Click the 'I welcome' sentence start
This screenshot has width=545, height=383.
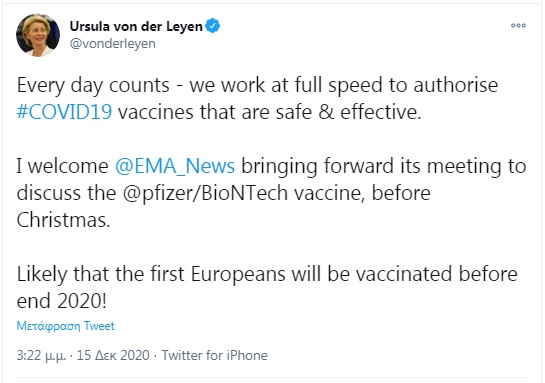pos(62,166)
